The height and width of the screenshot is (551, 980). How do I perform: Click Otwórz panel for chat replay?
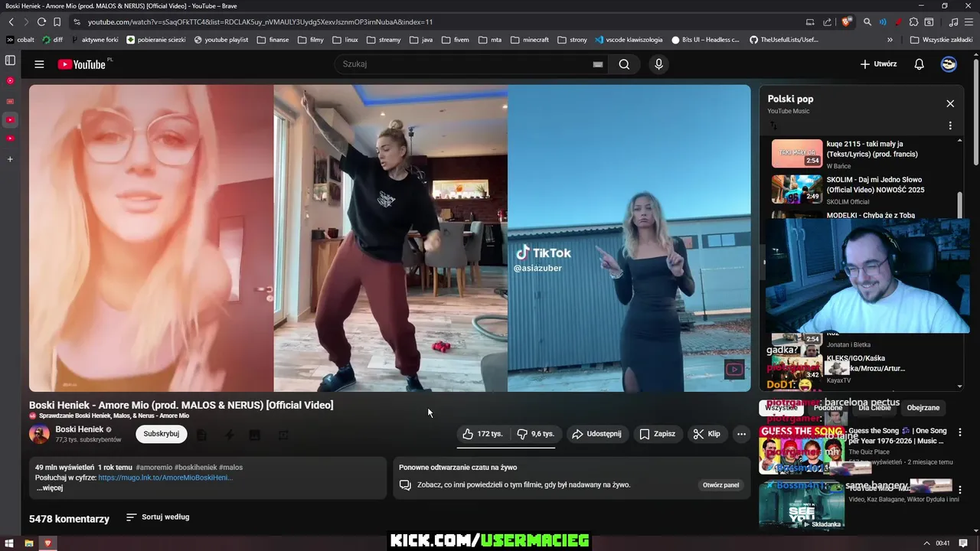(x=720, y=485)
